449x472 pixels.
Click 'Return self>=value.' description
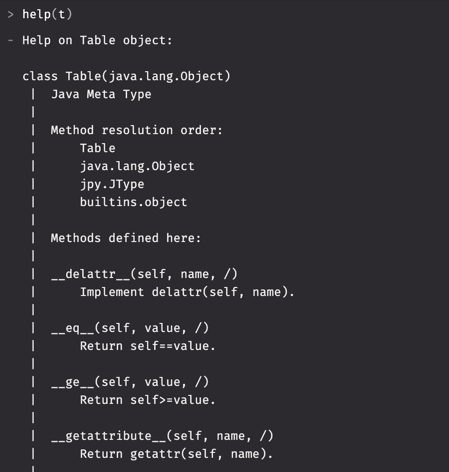[148, 400]
